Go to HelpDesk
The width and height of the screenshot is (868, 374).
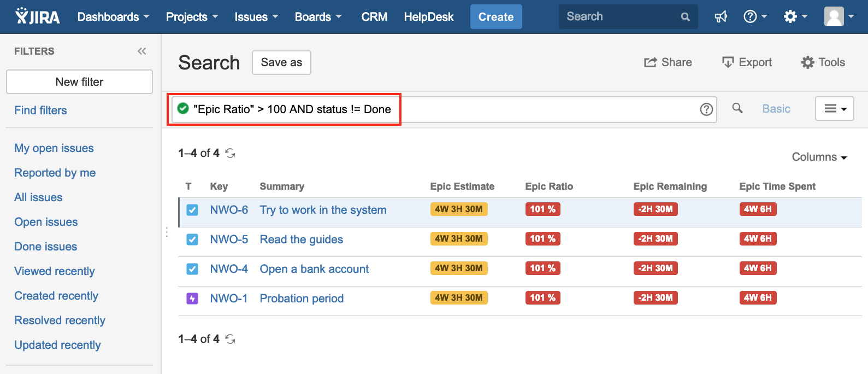point(429,17)
